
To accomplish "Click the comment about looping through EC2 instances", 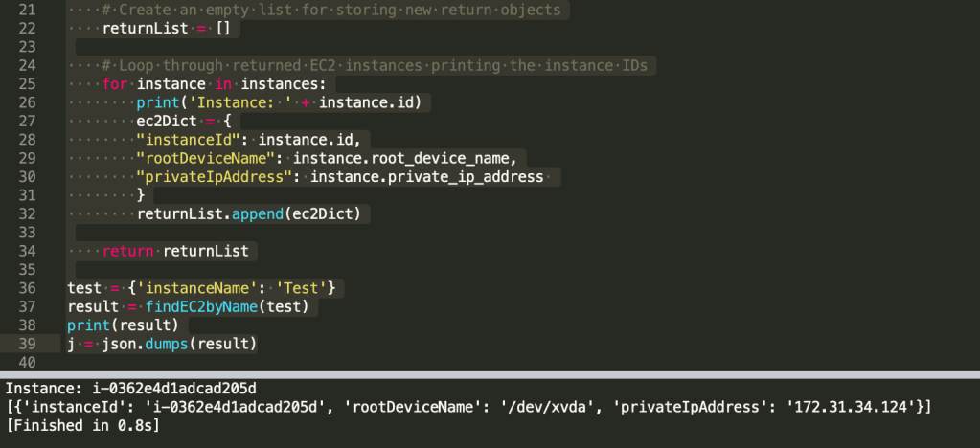I will click(x=378, y=65).
